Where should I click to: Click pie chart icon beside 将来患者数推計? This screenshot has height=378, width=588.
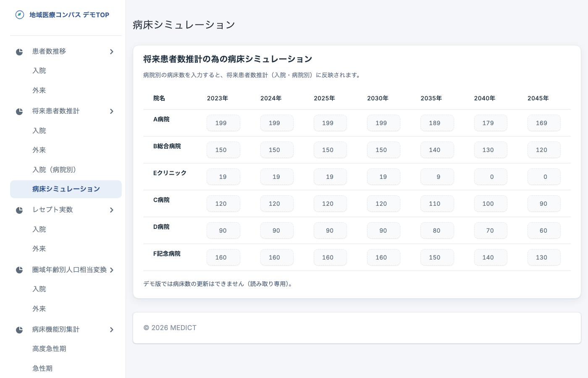(19, 111)
